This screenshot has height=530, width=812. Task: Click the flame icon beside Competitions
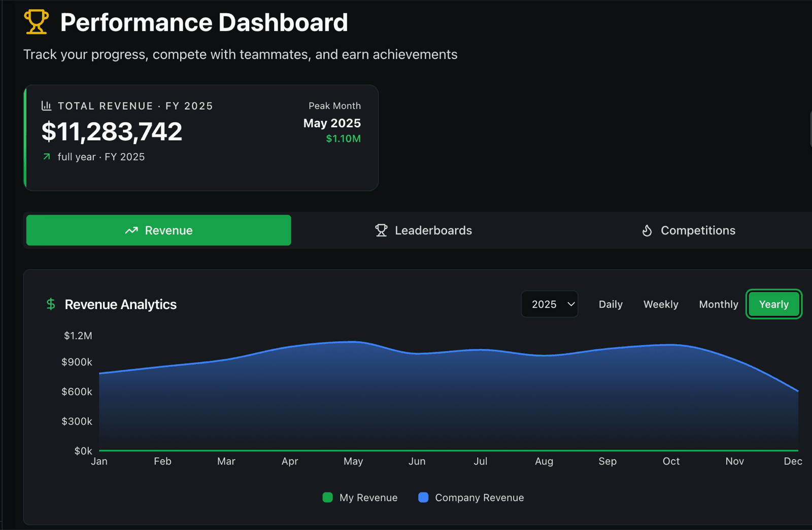pos(647,230)
